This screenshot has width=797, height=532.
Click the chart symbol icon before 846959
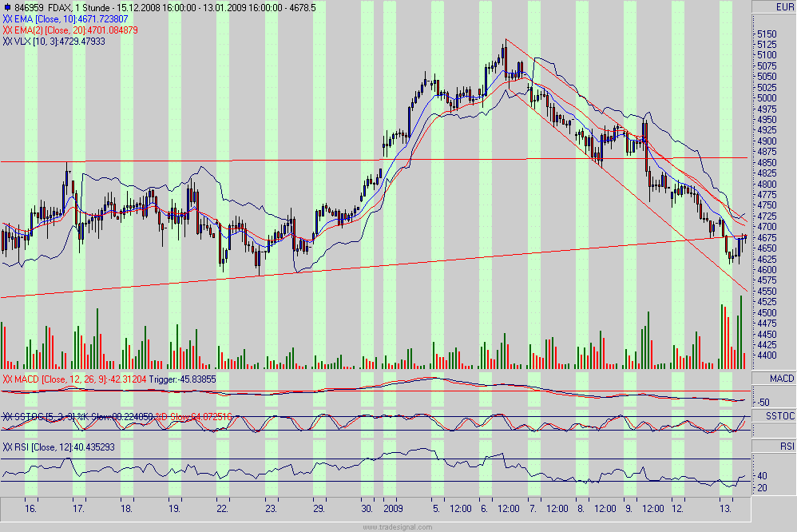click(x=6, y=6)
